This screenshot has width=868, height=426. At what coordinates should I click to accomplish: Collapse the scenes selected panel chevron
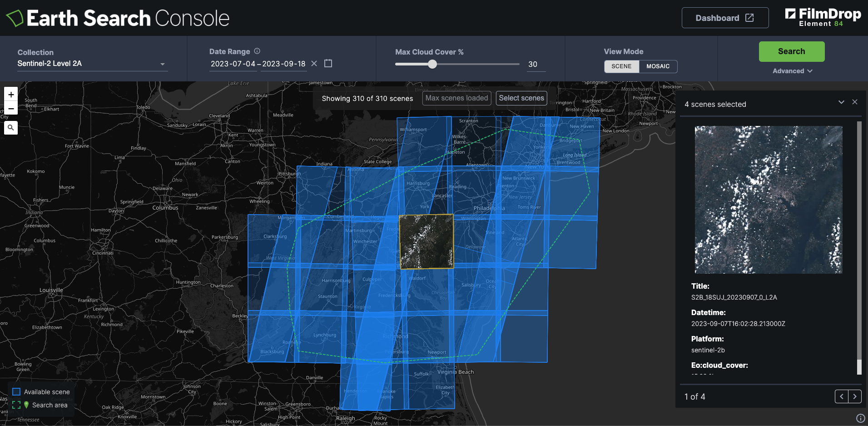[x=841, y=102]
